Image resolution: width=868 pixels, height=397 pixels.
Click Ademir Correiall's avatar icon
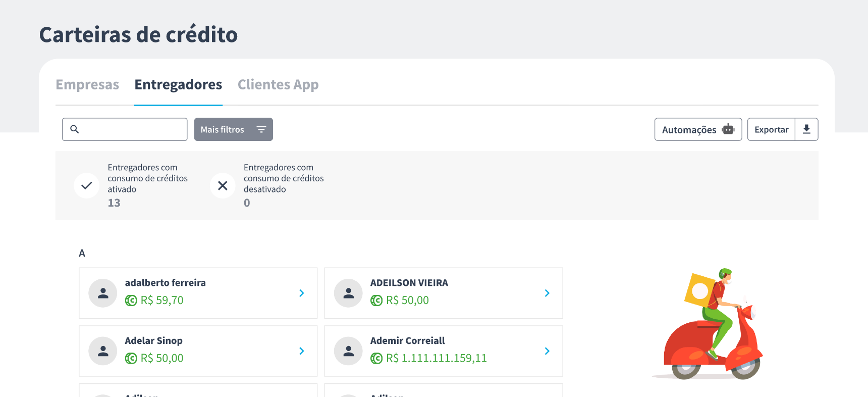[348, 351]
